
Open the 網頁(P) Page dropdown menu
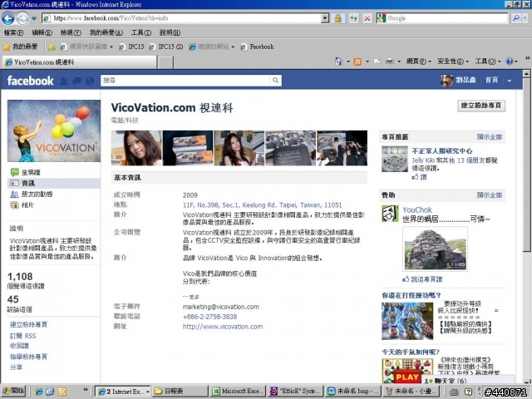(x=418, y=62)
